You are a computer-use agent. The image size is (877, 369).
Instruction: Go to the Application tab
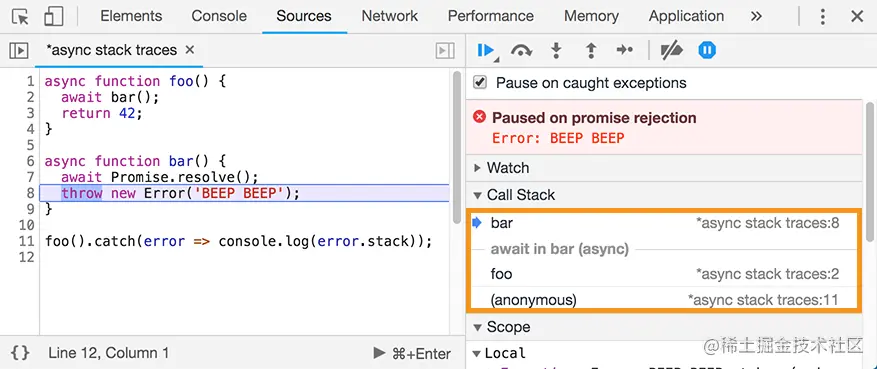pyautogui.click(x=686, y=16)
